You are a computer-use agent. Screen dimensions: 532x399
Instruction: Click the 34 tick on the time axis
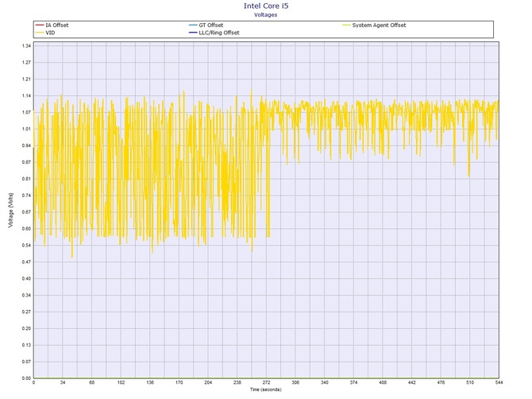[63, 382]
